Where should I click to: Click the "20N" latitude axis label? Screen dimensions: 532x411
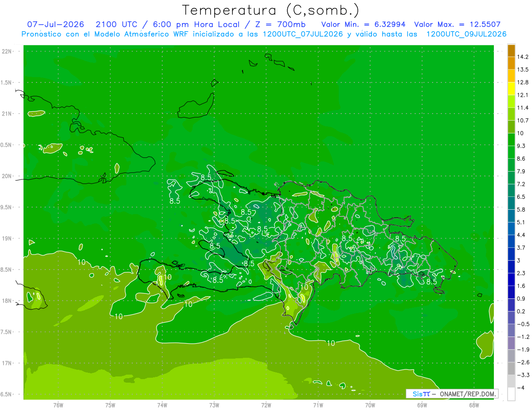pyautogui.click(x=8, y=176)
